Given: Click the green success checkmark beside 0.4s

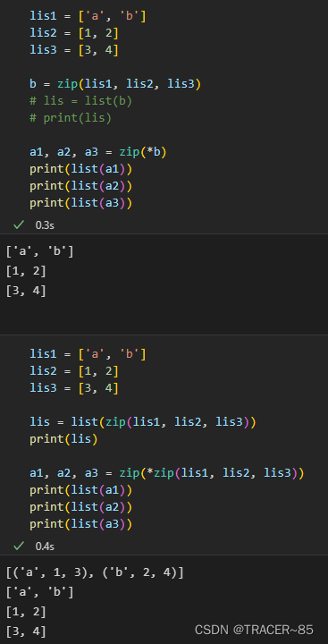Looking at the screenshot, I should pos(19,546).
